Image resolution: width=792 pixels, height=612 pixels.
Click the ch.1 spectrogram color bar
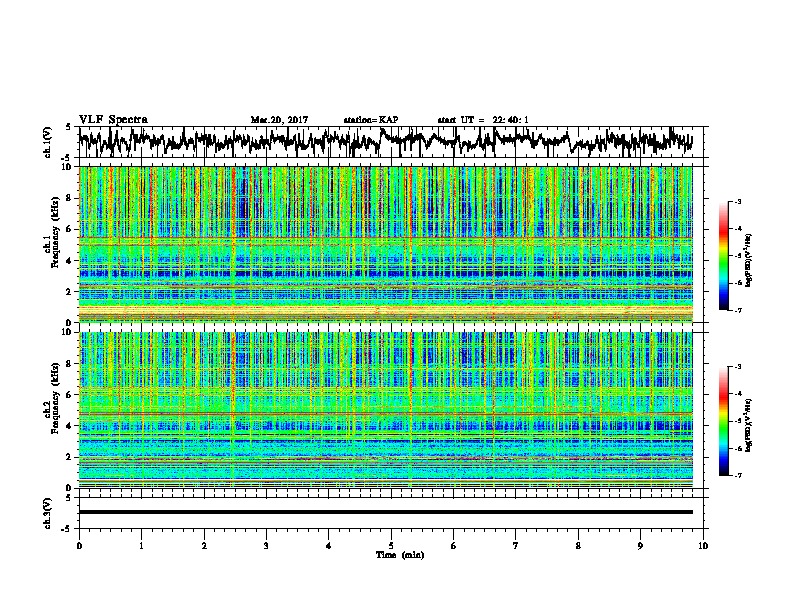coord(723,256)
